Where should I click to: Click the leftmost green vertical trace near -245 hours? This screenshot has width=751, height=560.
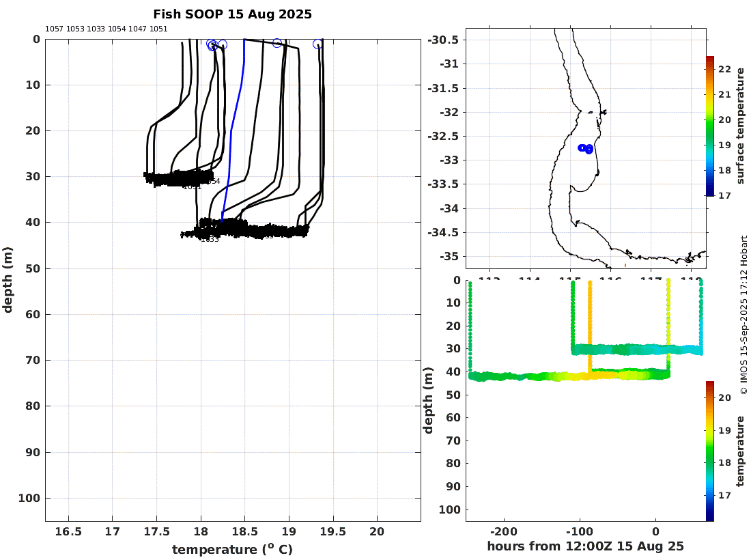(x=470, y=328)
